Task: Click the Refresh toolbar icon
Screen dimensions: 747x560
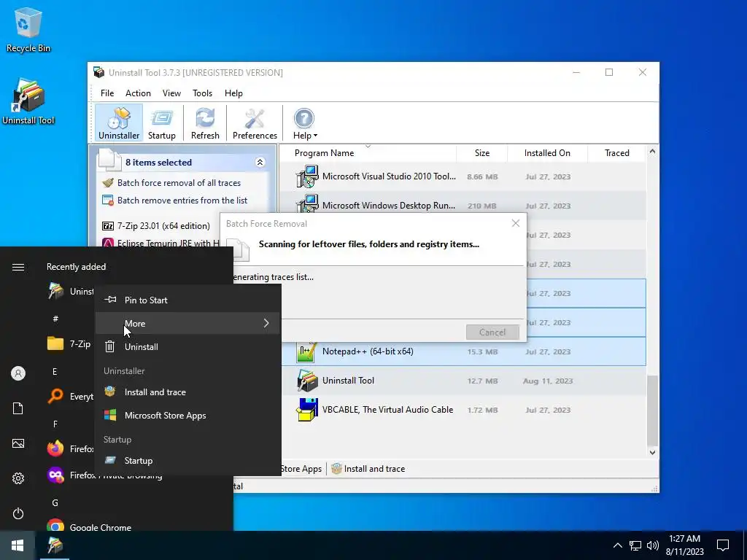Action: pyautogui.click(x=205, y=123)
